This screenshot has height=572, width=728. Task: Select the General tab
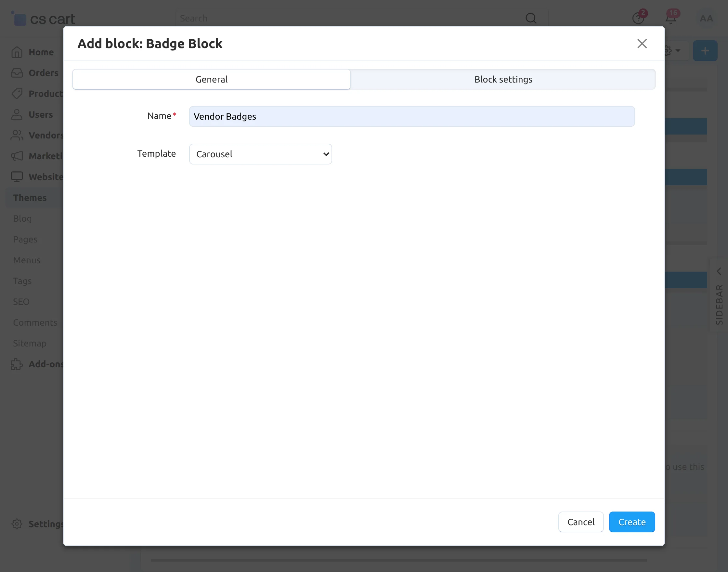(x=211, y=79)
